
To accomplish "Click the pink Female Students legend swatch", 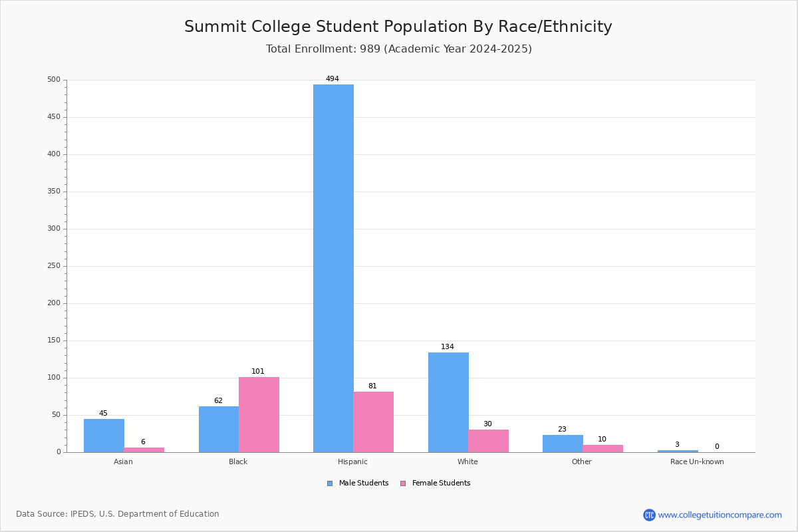I will tap(403, 483).
